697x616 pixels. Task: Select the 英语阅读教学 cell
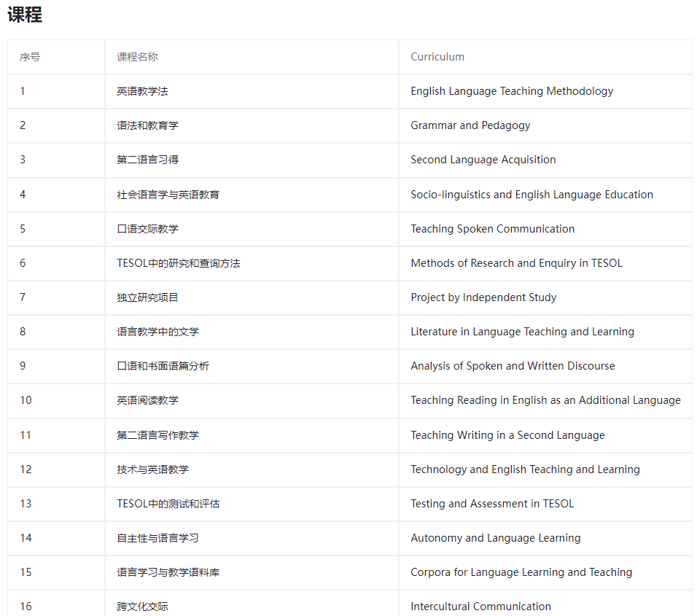point(147,400)
